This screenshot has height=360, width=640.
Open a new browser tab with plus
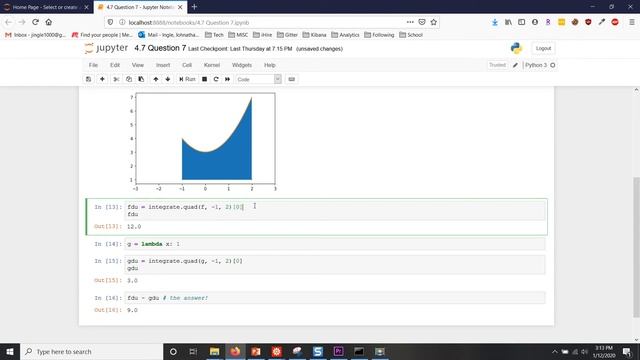click(x=194, y=7)
